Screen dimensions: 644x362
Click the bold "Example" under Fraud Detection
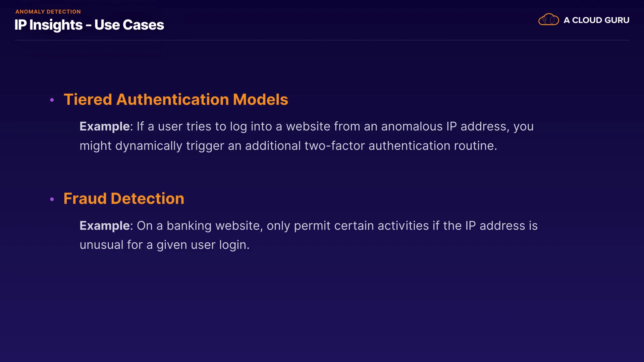[x=105, y=226]
